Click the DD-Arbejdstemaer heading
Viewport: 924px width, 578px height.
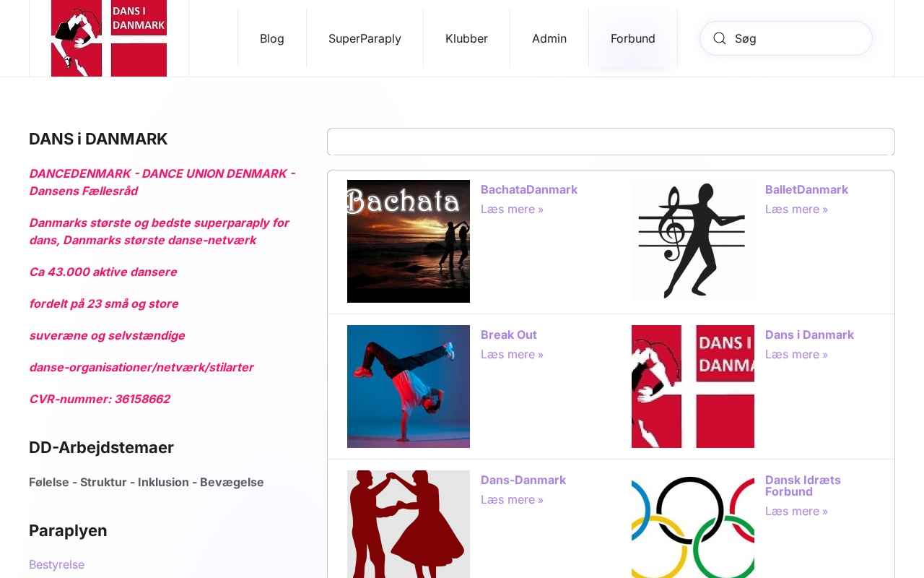(x=101, y=447)
